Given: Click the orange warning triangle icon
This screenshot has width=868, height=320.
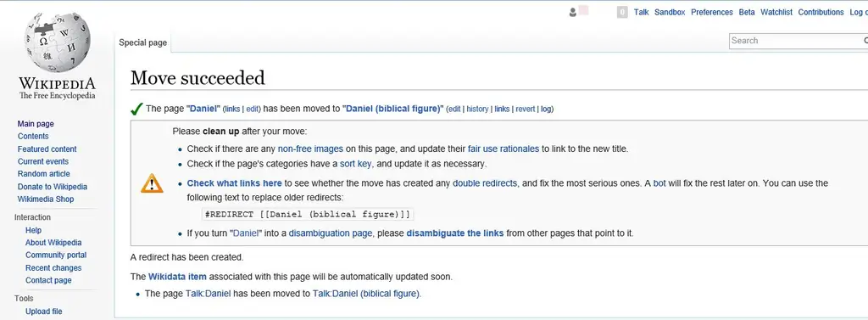Looking at the screenshot, I should 152,183.
